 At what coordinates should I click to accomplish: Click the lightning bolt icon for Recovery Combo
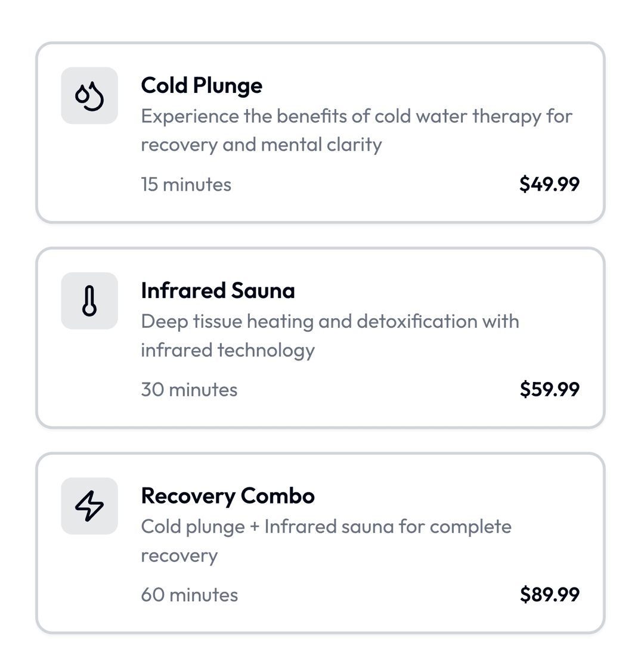pyautogui.click(x=89, y=506)
